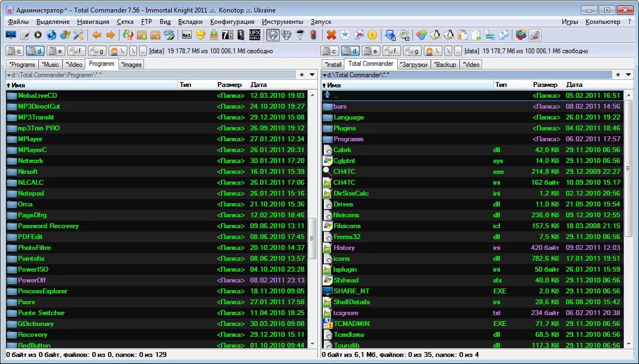Go forward with the right orange arrow
Image resolution: width=639 pixels, height=364 pixels.
(110, 35)
